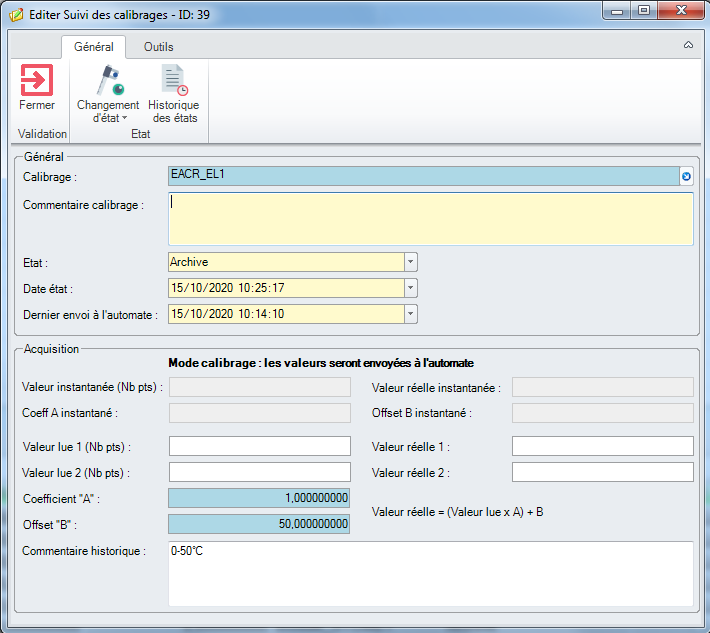Open Dernier envoi à l'automate dropdown
The width and height of the screenshot is (710, 633).
[x=410, y=314]
